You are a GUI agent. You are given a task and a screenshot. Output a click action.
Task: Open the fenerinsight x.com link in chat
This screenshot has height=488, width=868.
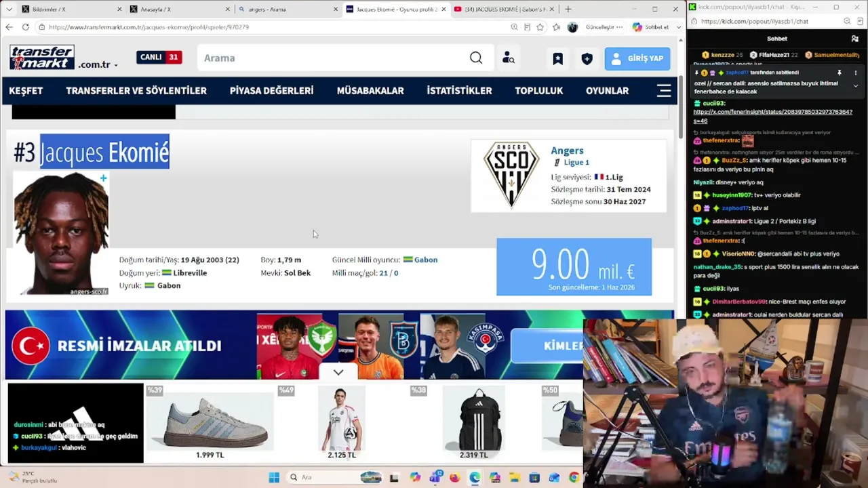click(x=772, y=116)
